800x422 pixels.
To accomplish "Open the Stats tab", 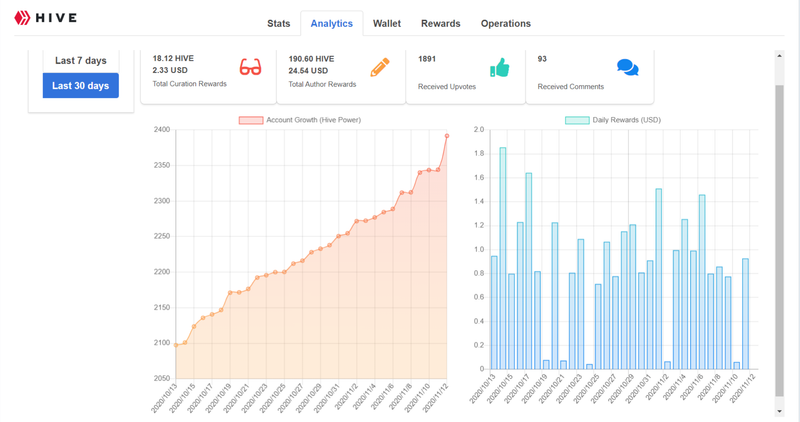I will [x=279, y=23].
